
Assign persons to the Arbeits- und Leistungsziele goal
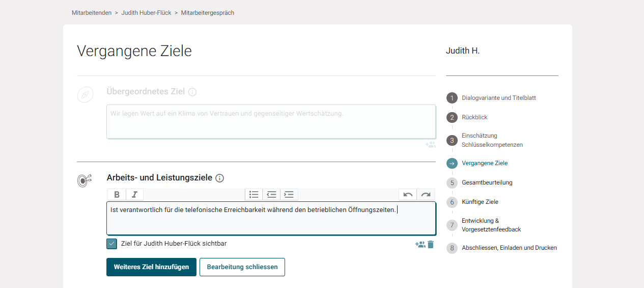click(x=420, y=245)
